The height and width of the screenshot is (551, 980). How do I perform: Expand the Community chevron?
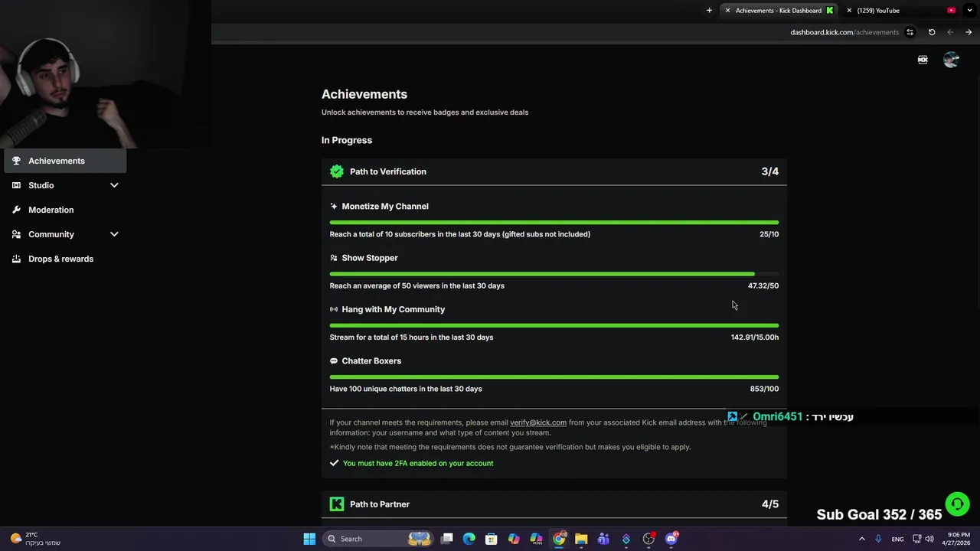click(114, 234)
